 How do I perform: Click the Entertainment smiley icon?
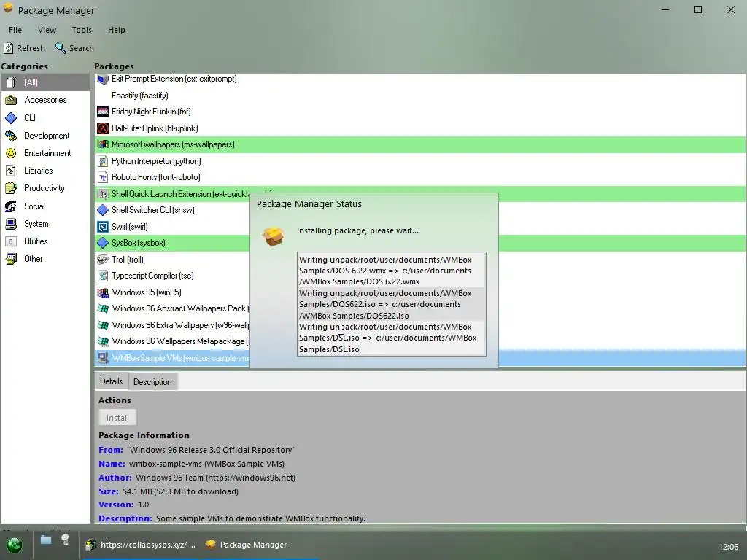pos(11,153)
